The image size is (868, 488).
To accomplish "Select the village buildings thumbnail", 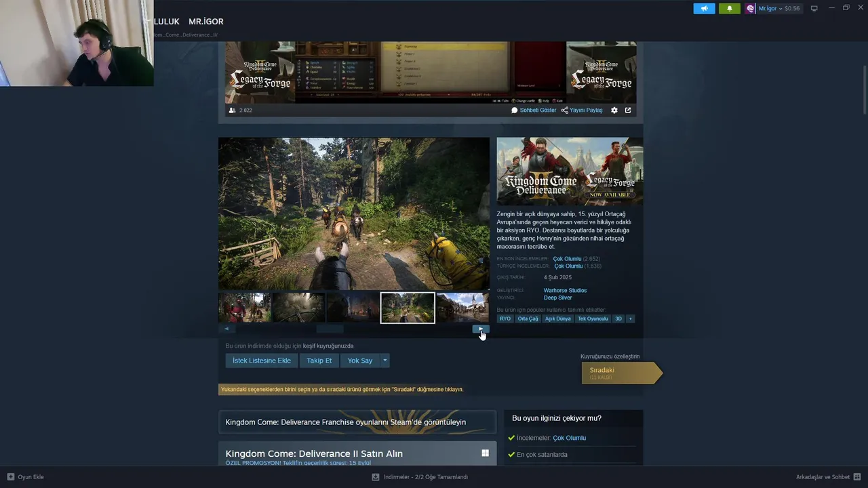I will coord(462,308).
